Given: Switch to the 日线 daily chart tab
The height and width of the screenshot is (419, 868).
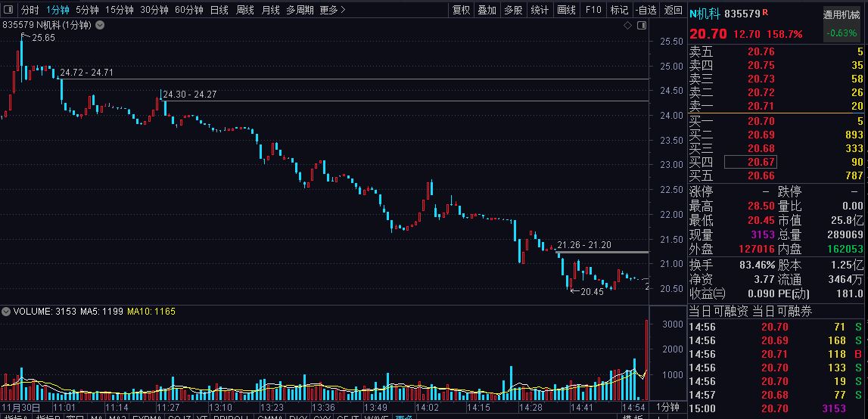Looking at the screenshot, I should pos(219,10).
